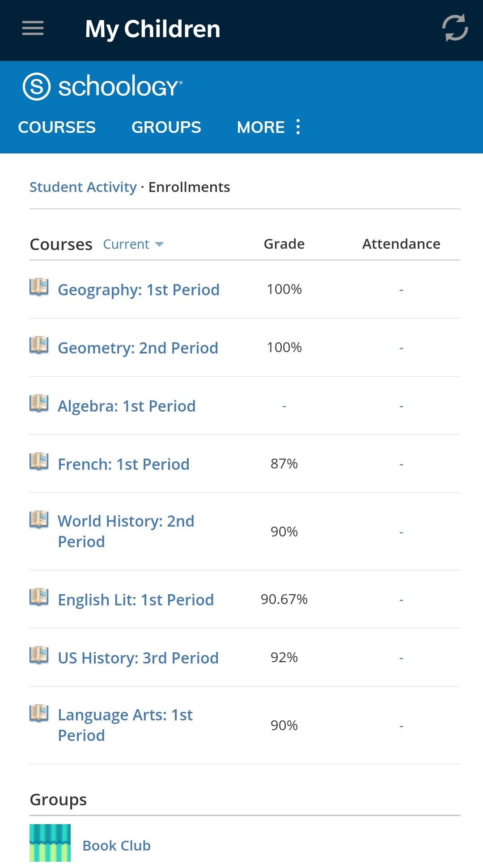The image size is (483, 868).
Task: Switch to the COURSES tab
Action: [x=57, y=127]
